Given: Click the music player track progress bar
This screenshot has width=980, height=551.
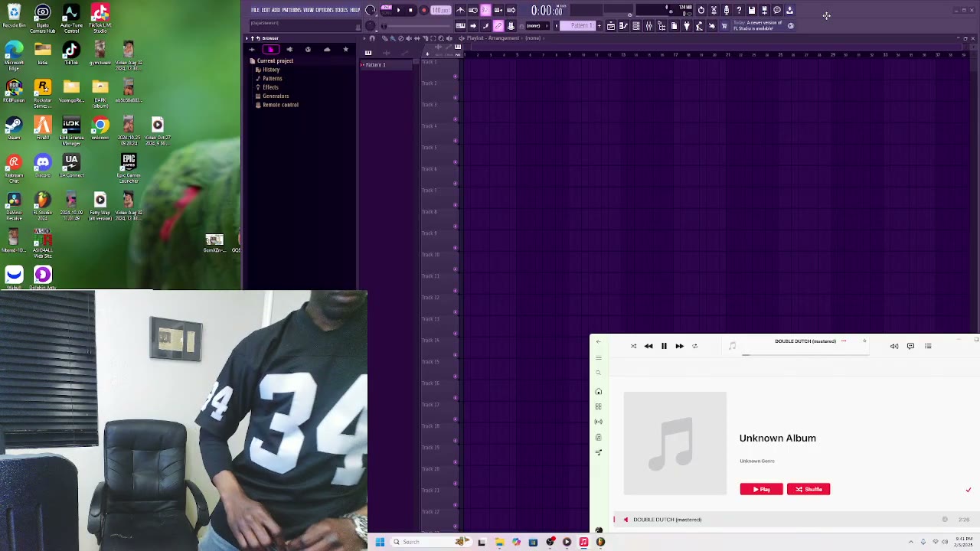Looking at the screenshot, I should pos(804,354).
